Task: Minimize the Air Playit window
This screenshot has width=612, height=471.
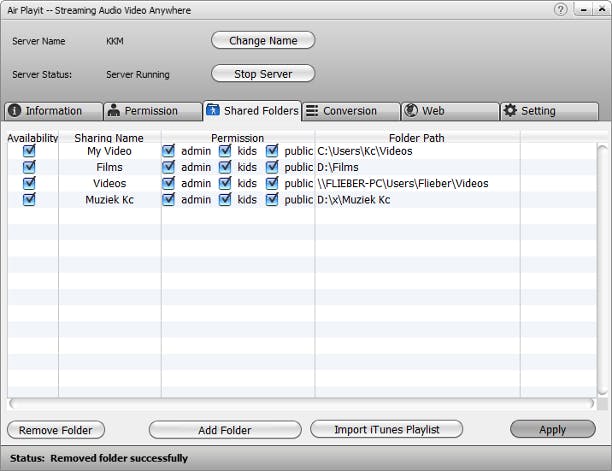Action: click(584, 10)
